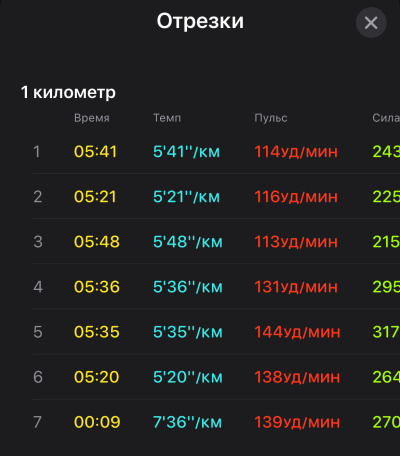Close the Отрезки panel with X button
The width and height of the screenshot is (400, 456).
(x=371, y=23)
